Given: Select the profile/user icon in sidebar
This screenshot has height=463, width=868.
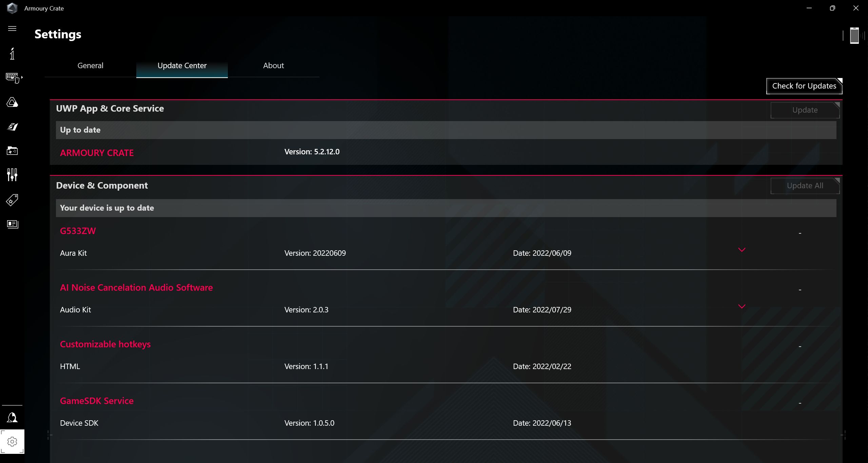Looking at the screenshot, I should [x=12, y=418].
